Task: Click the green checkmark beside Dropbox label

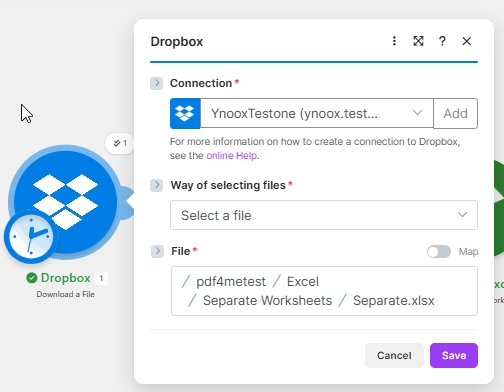Action: 32,278
